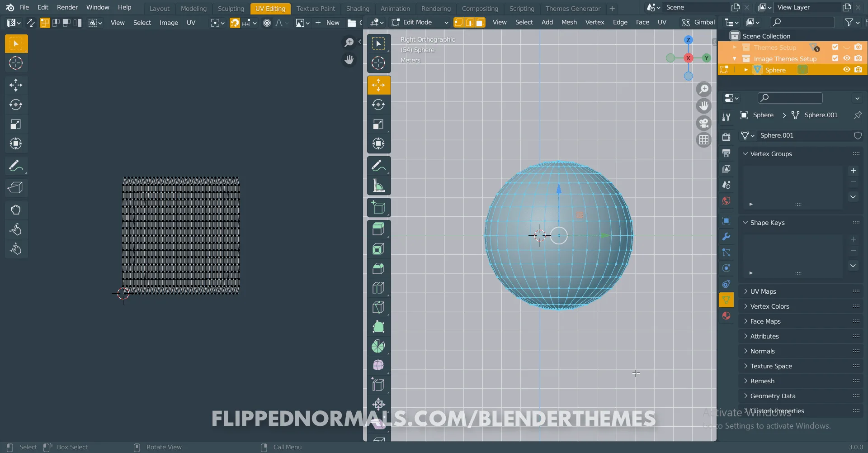Screen dimensions: 868x453
Task: Select the Measure tool in the 3D viewport
Action: click(379, 186)
